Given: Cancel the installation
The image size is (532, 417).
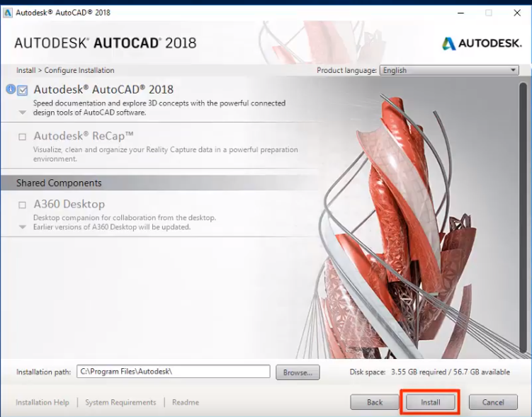Looking at the screenshot, I should [493, 402].
